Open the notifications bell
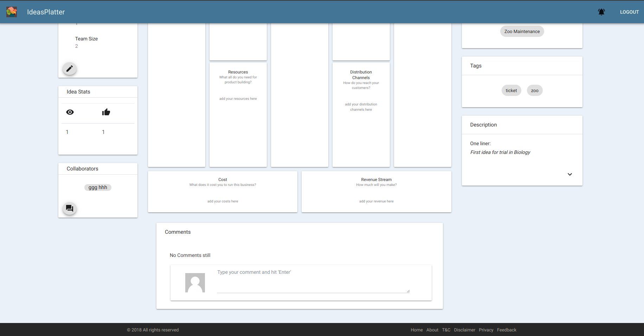Image resolution: width=644 pixels, height=336 pixels. click(x=601, y=12)
